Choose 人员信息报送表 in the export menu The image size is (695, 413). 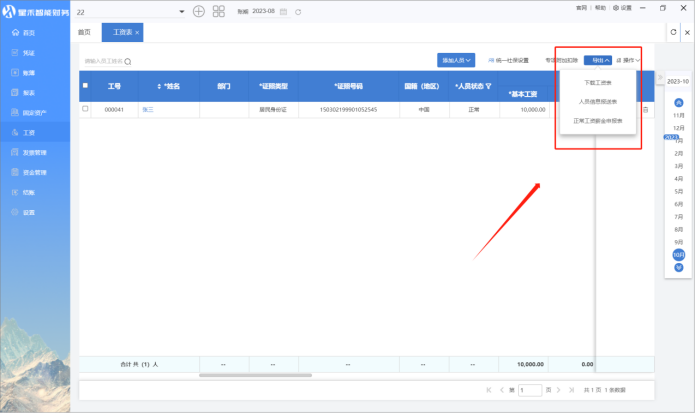pyautogui.click(x=598, y=101)
